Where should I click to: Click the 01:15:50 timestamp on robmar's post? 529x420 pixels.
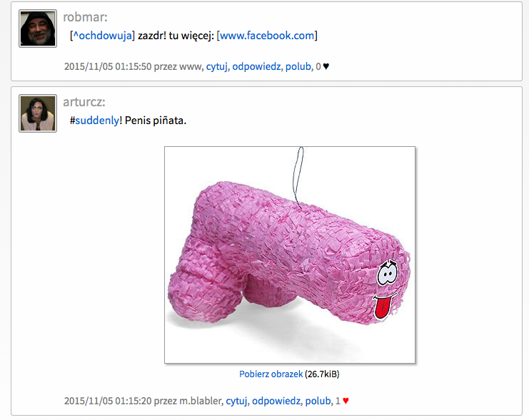click(133, 66)
